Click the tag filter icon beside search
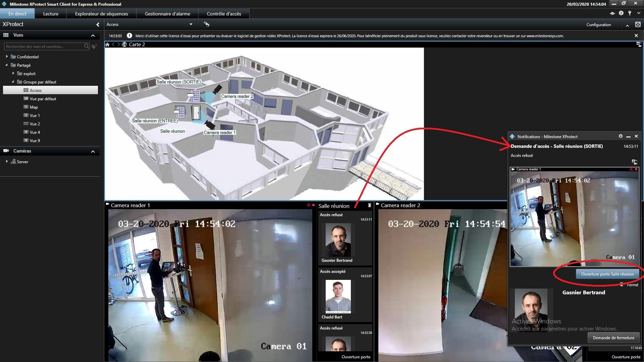This screenshot has height=362, width=644. [x=94, y=46]
